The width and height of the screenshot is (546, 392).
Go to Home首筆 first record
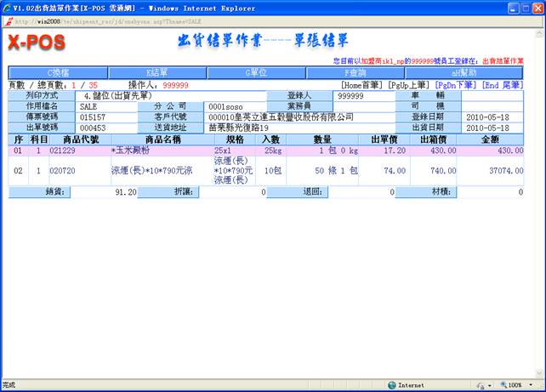[362, 85]
